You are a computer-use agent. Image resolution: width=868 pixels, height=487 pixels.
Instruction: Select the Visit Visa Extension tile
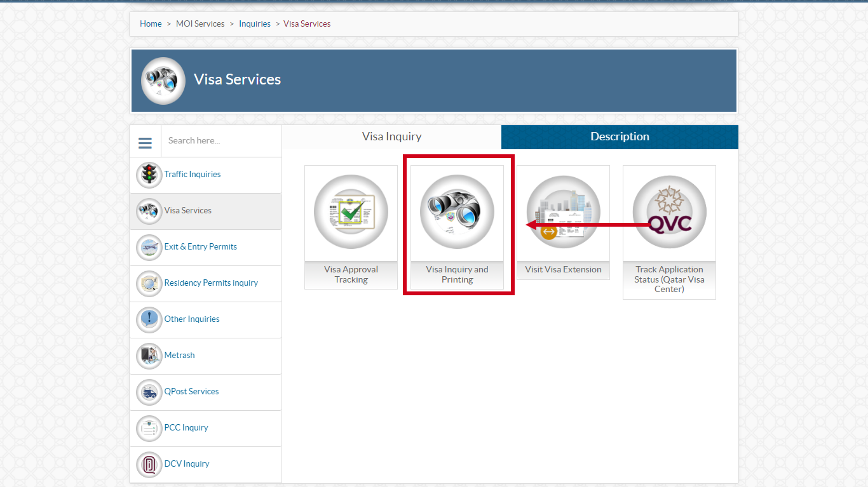pos(563,222)
